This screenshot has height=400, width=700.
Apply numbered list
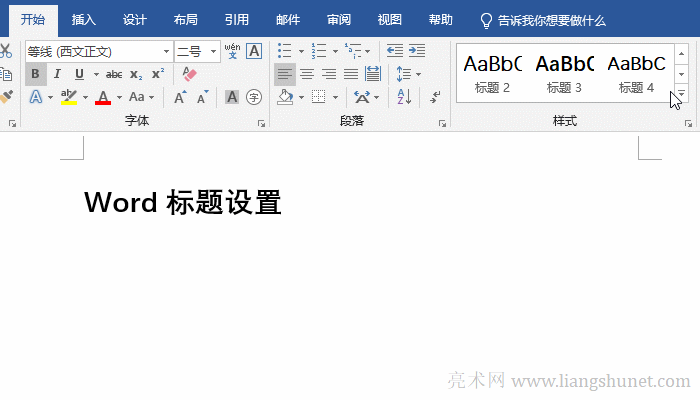coord(319,51)
